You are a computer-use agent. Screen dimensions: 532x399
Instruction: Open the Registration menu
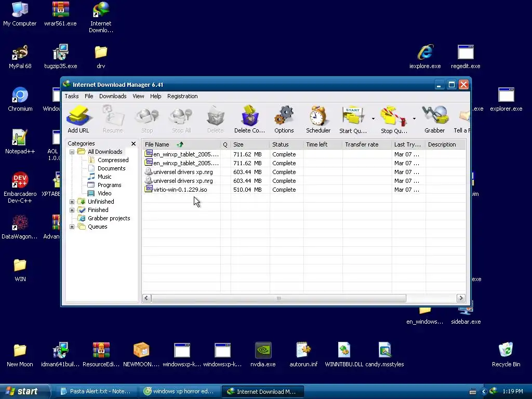tap(182, 96)
